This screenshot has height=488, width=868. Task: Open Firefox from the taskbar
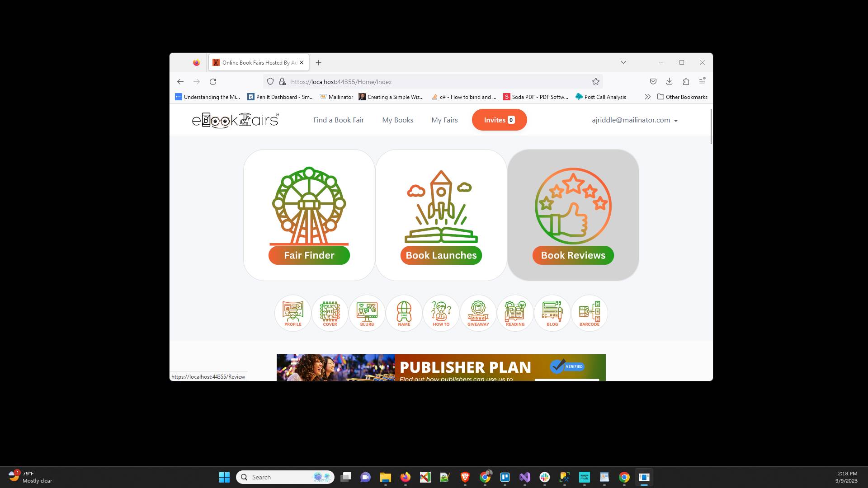(405, 477)
